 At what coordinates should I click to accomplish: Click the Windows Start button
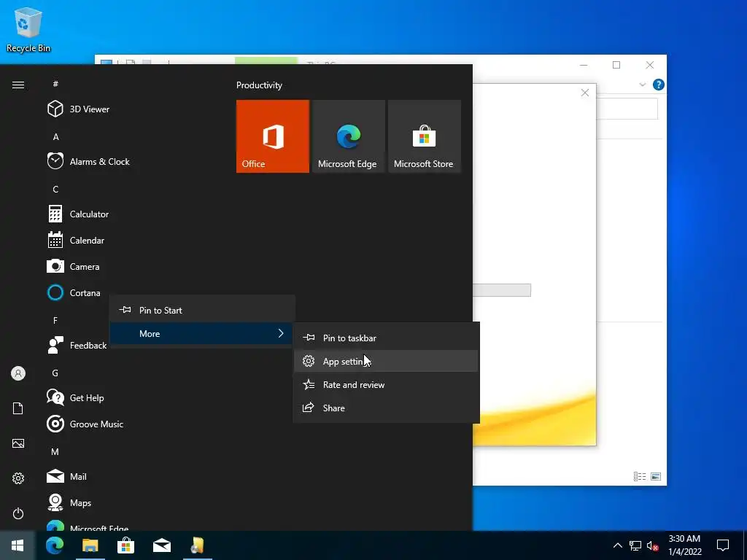click(x=18, y=545)
